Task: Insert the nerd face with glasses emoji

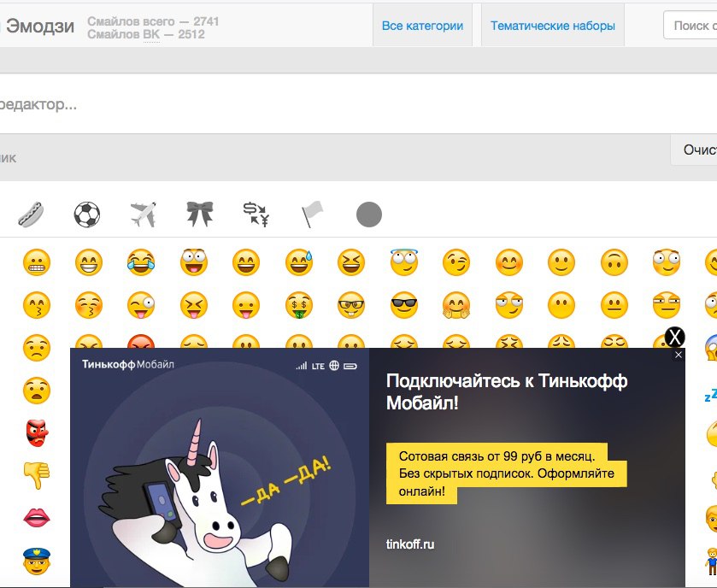Action: (351, 305)
